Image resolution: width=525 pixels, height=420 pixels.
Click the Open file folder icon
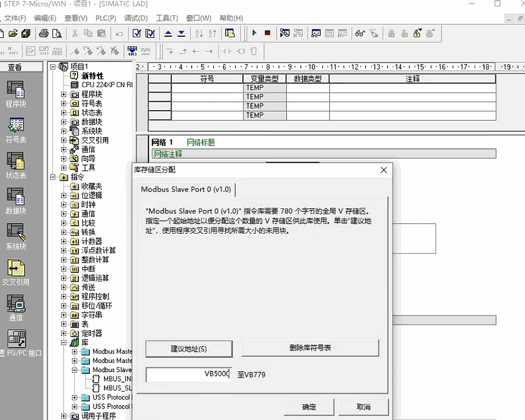pyautogui.click(x=14, y=33)
